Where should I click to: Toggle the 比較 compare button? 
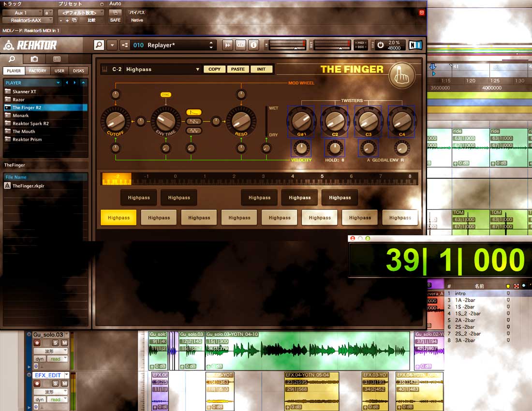pyautogui.click(x=91, y=20)
